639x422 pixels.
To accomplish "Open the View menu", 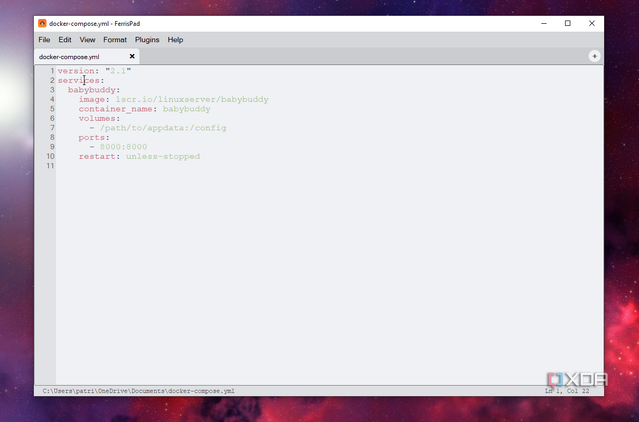I will coord(87,40).
